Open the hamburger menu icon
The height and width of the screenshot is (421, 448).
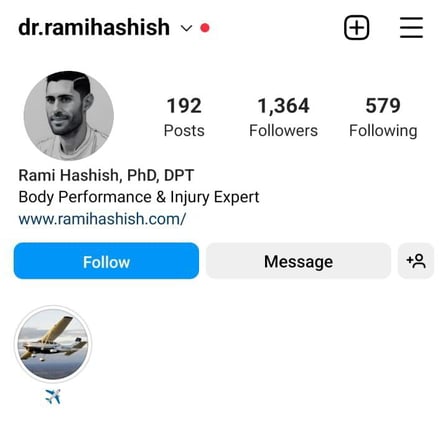pos(411,27)
